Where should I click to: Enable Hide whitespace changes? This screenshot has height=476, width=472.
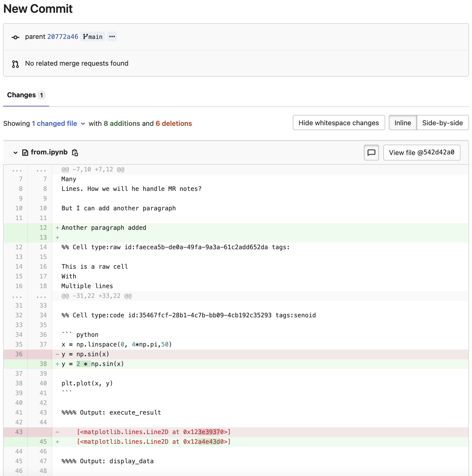338,122
